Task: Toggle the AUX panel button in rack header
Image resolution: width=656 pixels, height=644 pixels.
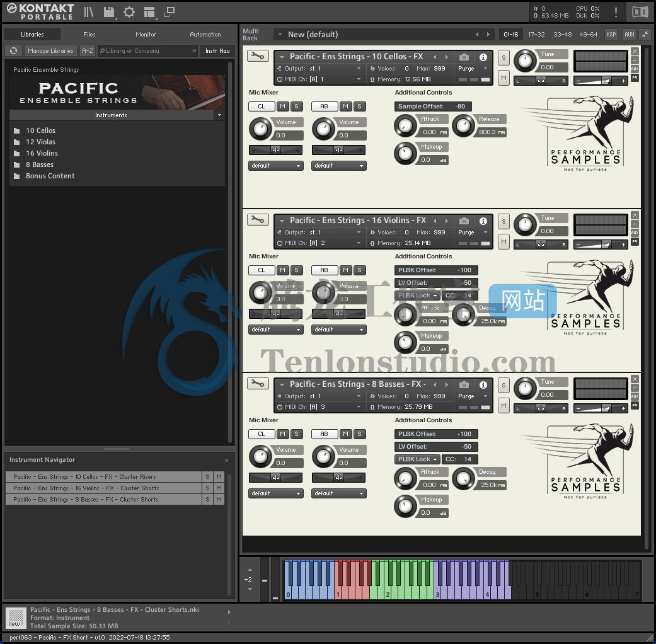Action: [629, 34]
